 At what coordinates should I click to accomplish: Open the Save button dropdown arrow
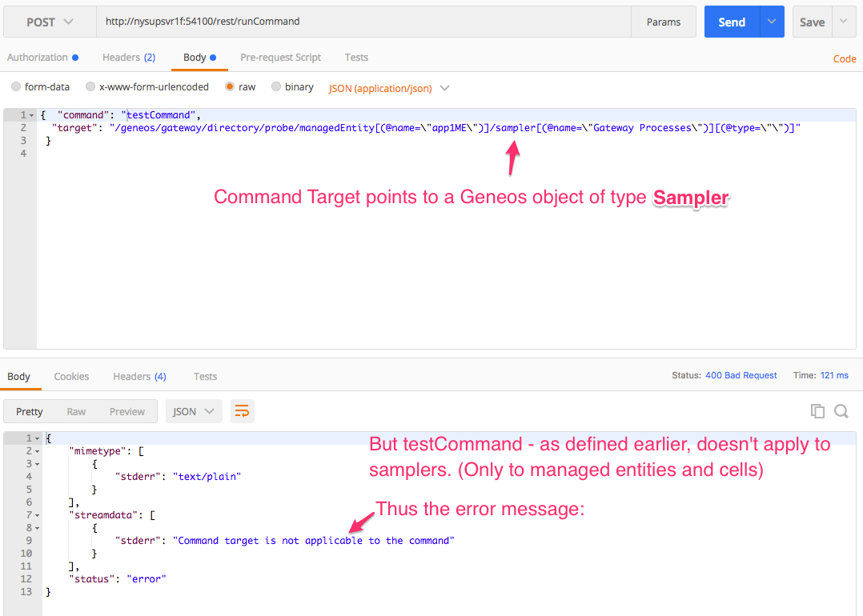pos(844,22)
